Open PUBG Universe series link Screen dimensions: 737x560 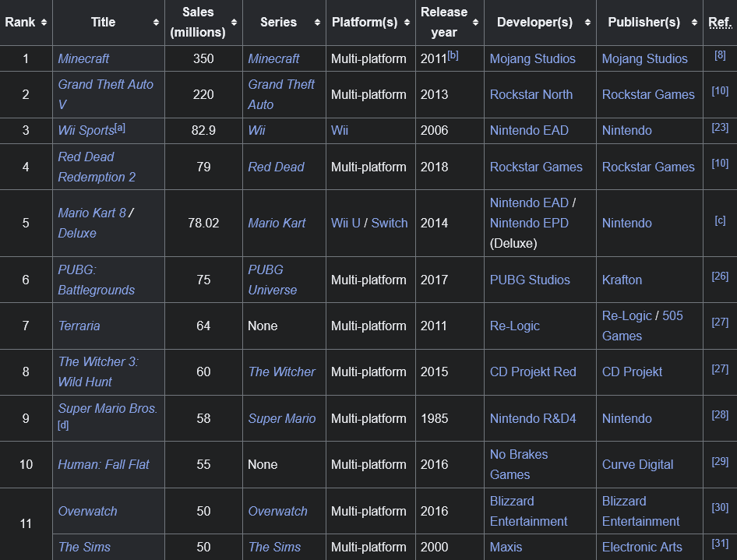tap(272, 280)
